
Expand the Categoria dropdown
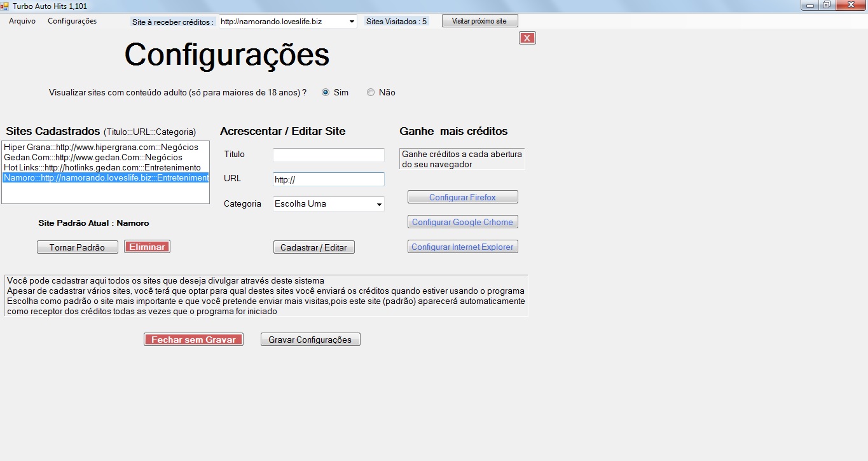pos(379,204)
